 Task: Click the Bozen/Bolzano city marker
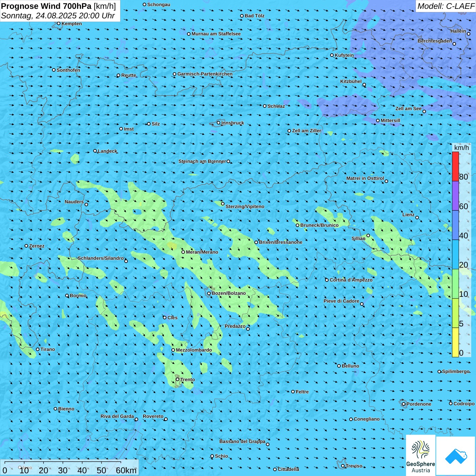coord(209,293)
